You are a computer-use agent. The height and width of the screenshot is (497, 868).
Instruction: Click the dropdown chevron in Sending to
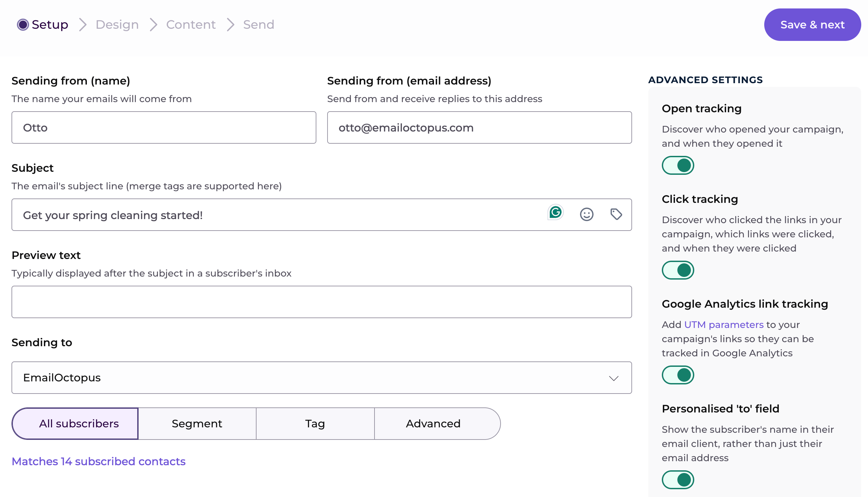pyautogui.click(x=613, y=378)
